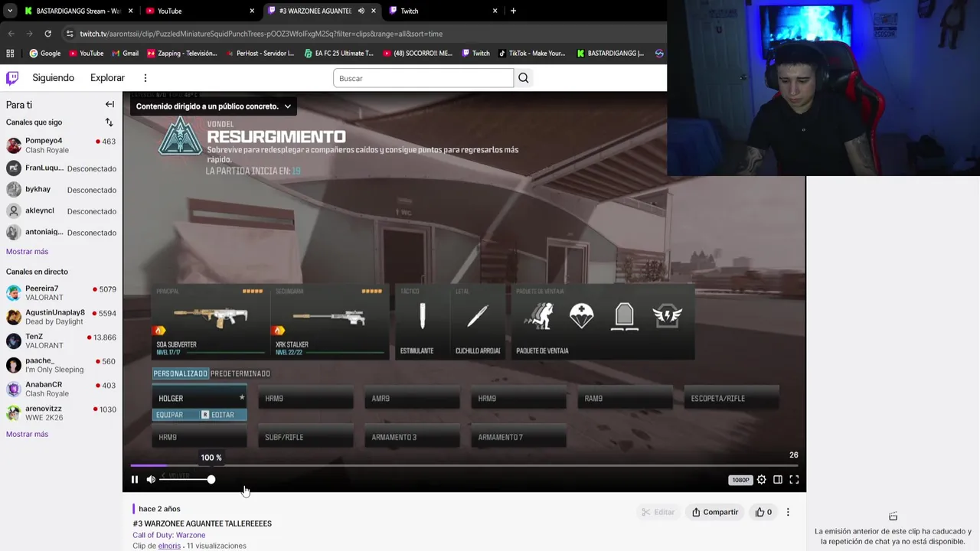This screenshot has height=551, width=980.
Task: Click the disabled Editar scissors button
Action: [x=658, y=512]
